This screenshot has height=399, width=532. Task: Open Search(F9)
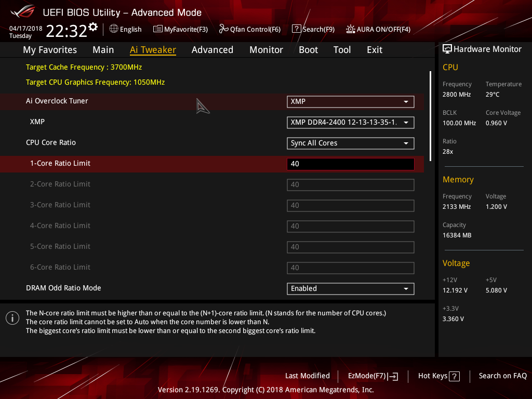tap(318, 29)
